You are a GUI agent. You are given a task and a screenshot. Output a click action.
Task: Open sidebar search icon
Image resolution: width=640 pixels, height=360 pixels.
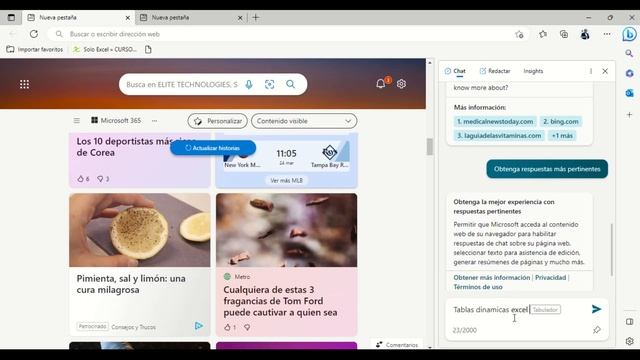[629, 53]
